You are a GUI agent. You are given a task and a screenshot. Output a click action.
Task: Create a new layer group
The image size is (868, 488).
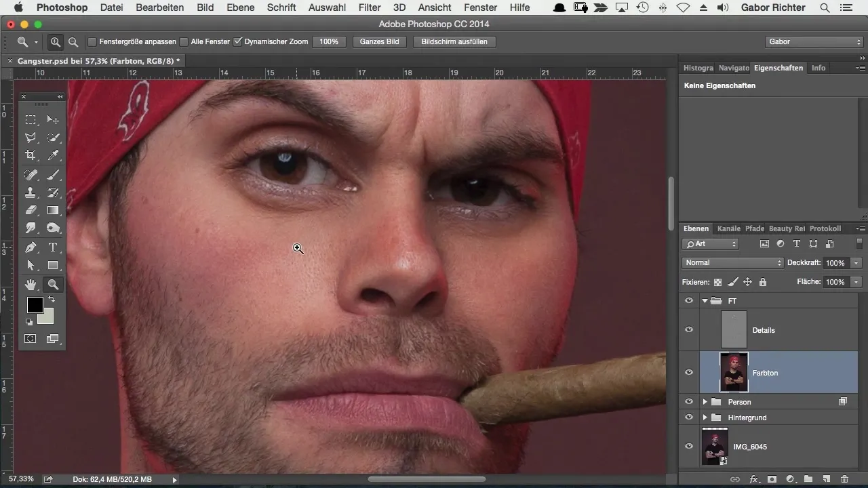[808, 479]
